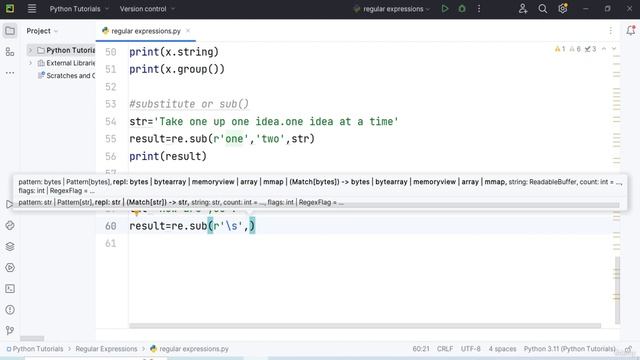
Task: Toggle the Project tool window folder icon
Action: (x=10, y=31)
